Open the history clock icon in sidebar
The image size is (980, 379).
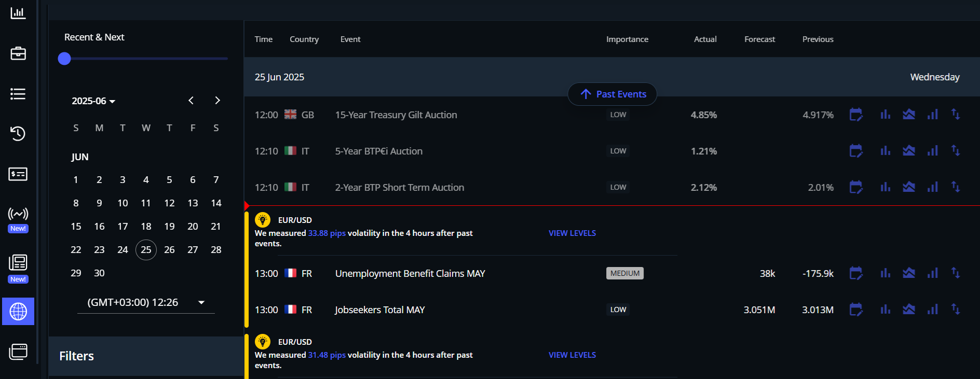coord(18,133)
